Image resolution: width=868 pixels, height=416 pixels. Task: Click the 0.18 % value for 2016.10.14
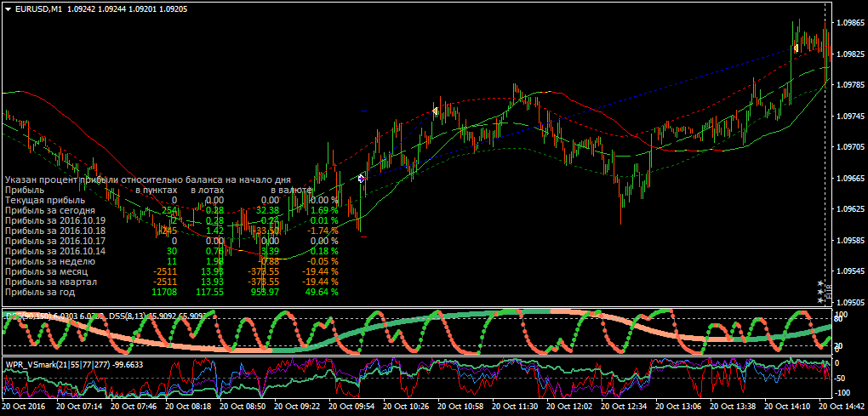coord(323,251)
